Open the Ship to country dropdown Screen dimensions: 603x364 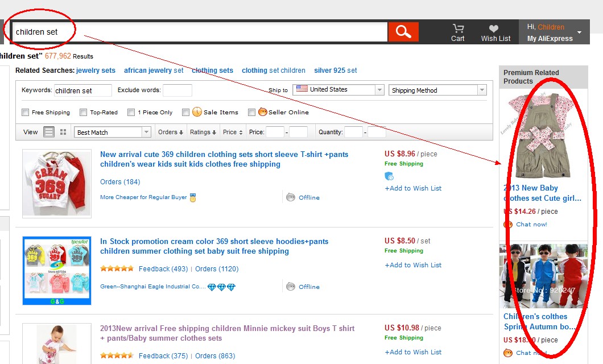[338, 89]
